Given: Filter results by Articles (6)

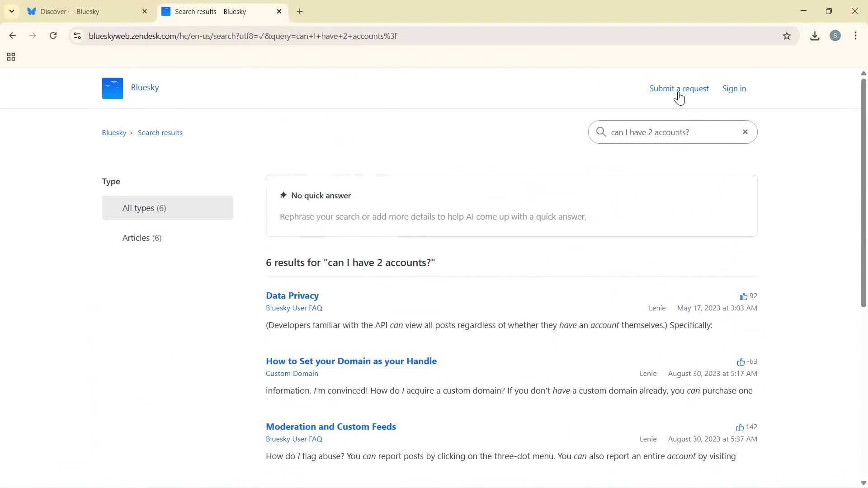Looking at the screenshot, I should pyautogui.click(x=142, y=237).
